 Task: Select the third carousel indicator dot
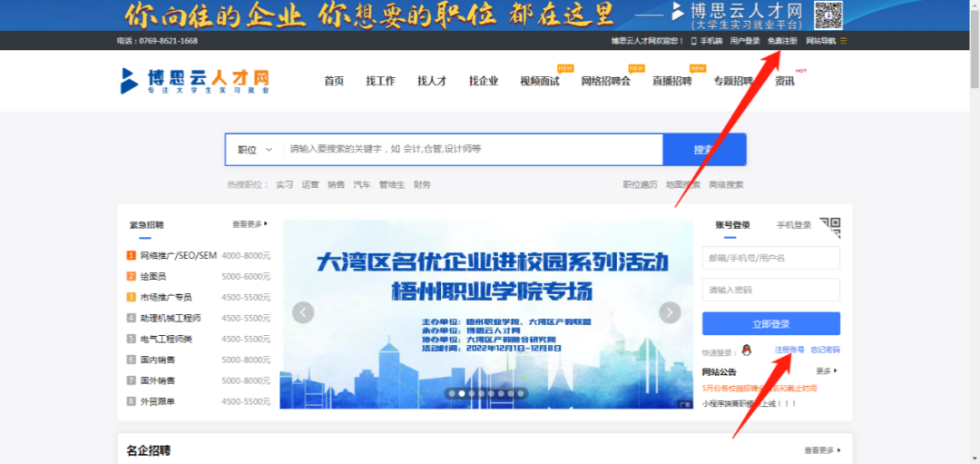click(471, 393)
